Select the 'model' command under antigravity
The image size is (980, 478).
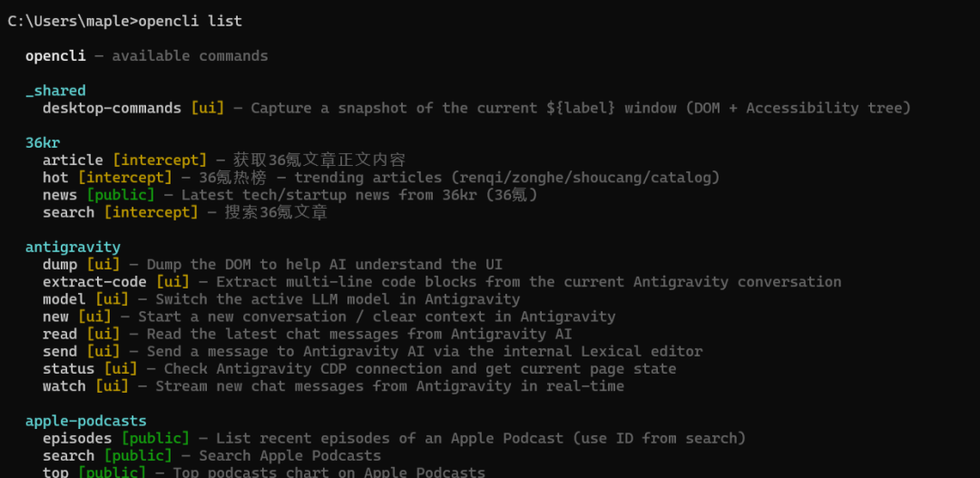[x=64, y=299]
